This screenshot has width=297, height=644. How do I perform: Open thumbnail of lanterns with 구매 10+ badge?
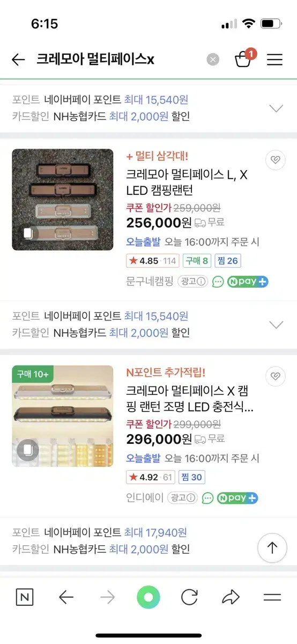click(x=63, y=416)
